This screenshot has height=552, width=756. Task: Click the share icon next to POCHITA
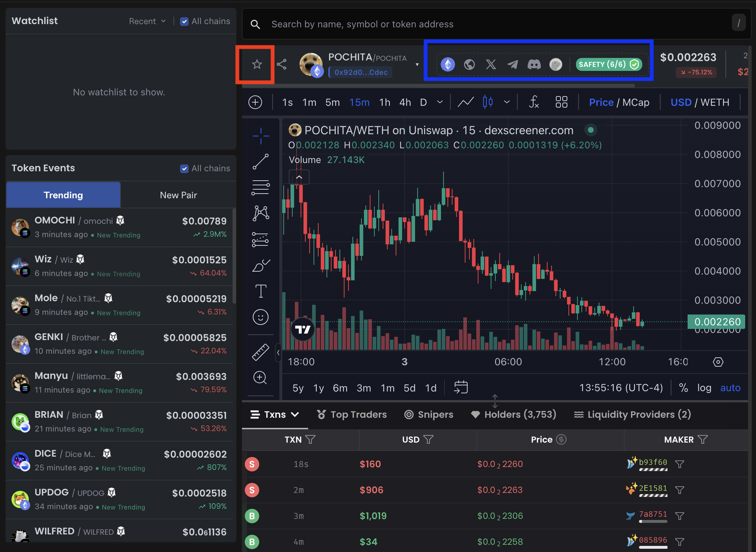pos(282,64)
